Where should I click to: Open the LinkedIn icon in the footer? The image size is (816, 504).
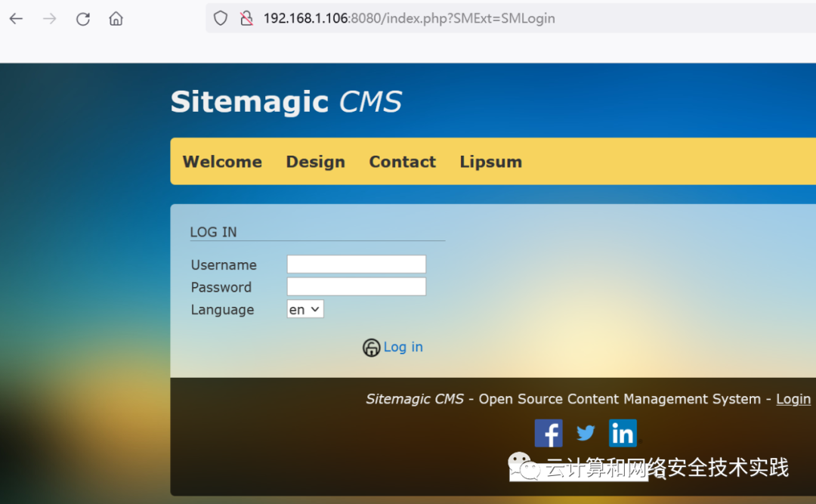623,433
